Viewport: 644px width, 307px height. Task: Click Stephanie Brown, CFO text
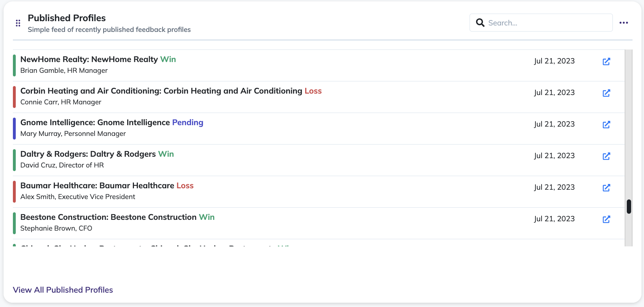(x=56, y=228)
